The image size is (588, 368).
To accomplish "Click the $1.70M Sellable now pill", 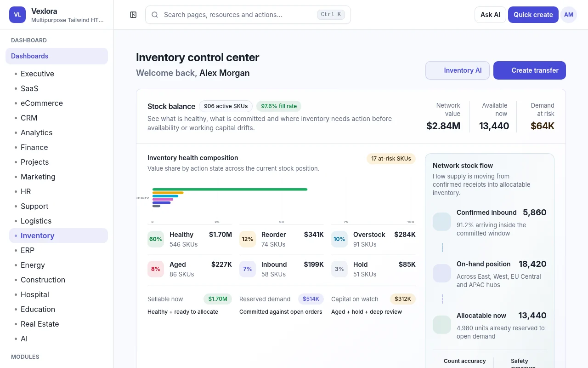I will (218, 299).
